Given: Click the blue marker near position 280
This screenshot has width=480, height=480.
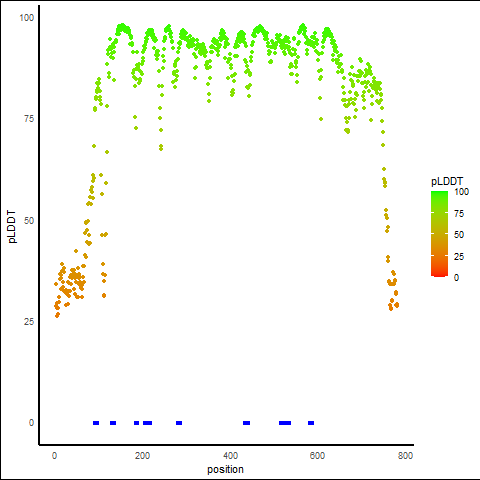Looking at the screenshot, I should click(x=179, y=423).
